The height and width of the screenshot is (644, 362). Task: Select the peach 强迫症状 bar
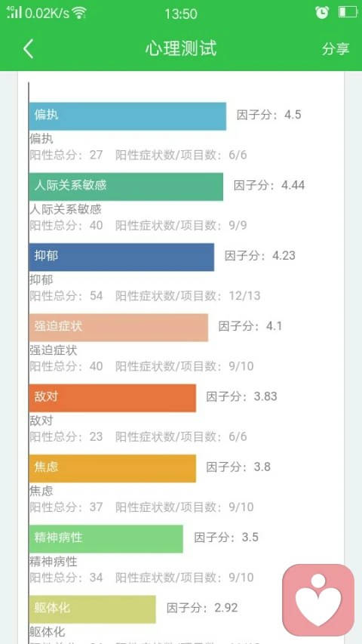click(118, 328)
